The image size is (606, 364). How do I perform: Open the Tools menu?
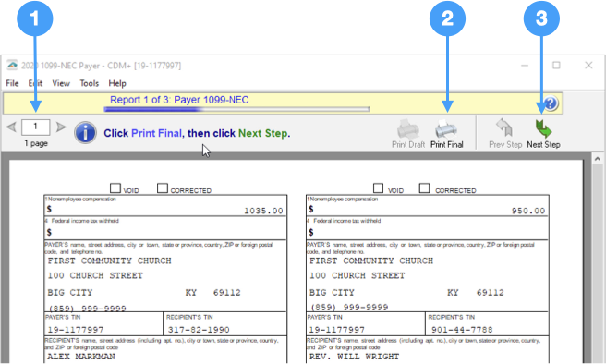[90, 83]
